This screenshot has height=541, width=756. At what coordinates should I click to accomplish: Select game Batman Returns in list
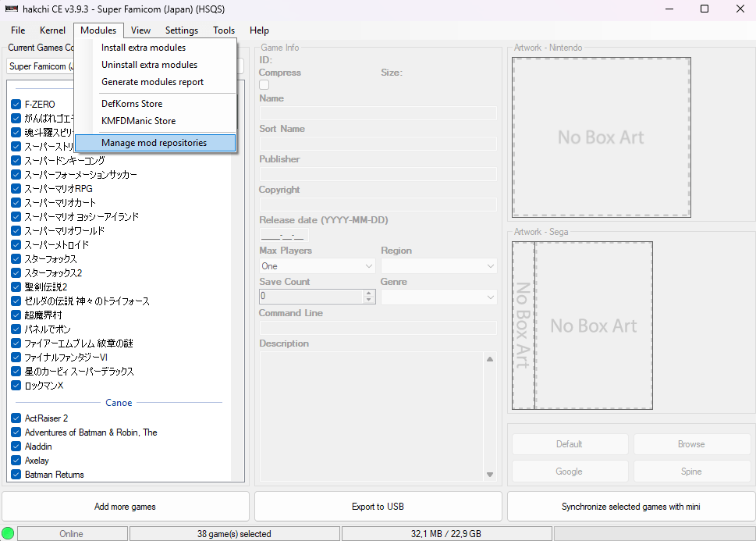[54, 475]
